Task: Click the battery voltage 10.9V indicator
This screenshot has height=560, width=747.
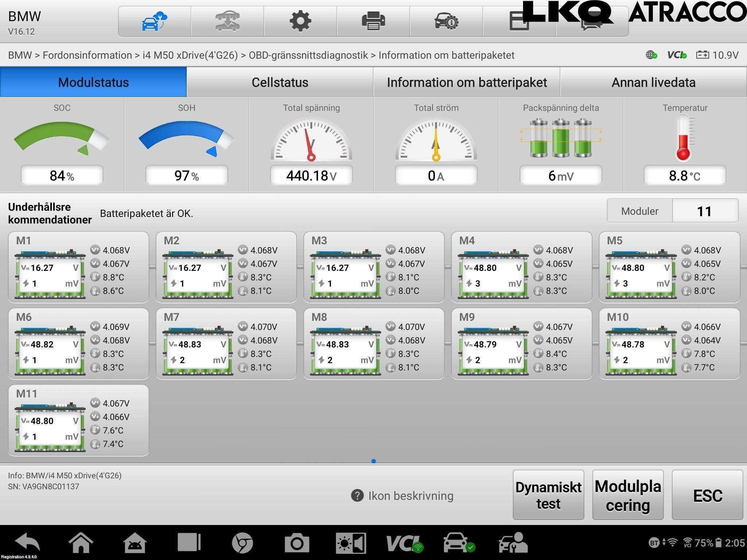Action: pyautogui.click(x=717, y=55)
